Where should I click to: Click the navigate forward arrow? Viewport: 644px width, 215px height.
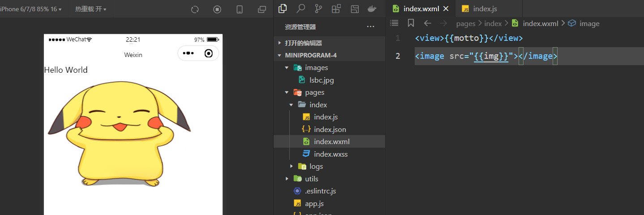pyautogui.click(x=443, y=23)
